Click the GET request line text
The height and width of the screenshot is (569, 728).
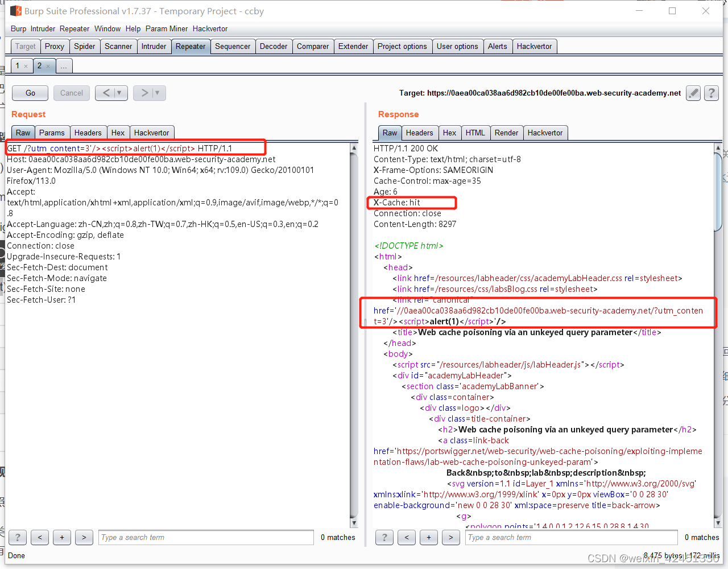(119, 149)
